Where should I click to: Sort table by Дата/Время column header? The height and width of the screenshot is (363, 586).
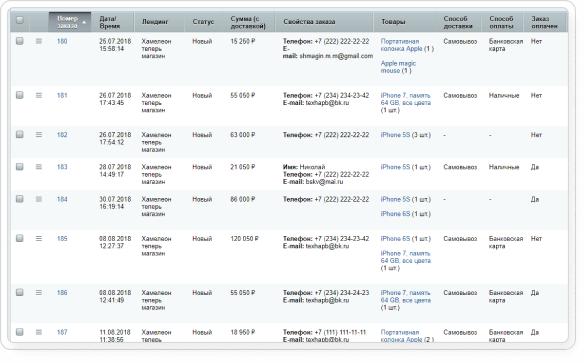tap(110, 22)
